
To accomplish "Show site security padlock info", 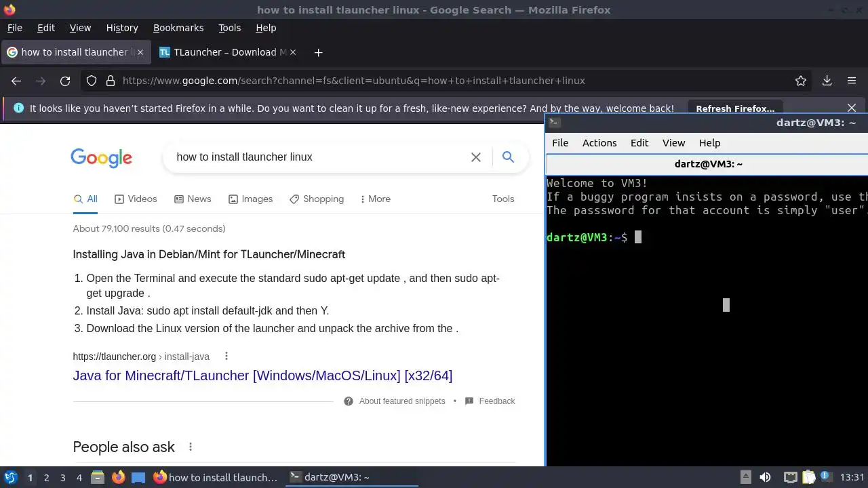I will (x=111, y=81).
